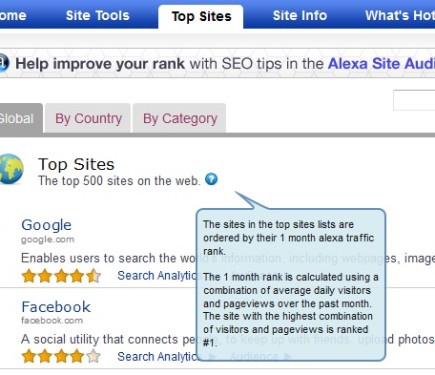Click the blue question mark help icon
435x375 pixels.
tap(211, 179)
